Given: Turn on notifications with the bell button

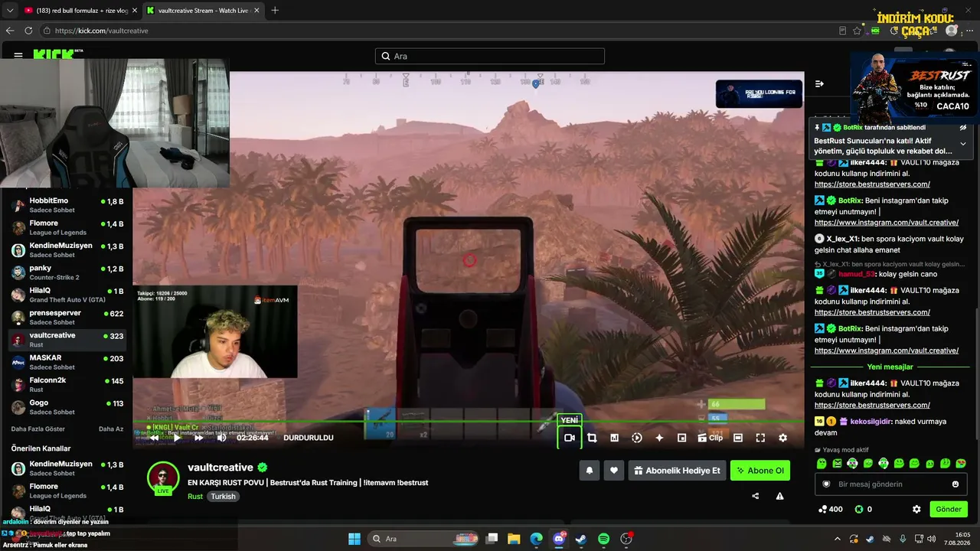Looking at the screenshot, I should [590, 471].
